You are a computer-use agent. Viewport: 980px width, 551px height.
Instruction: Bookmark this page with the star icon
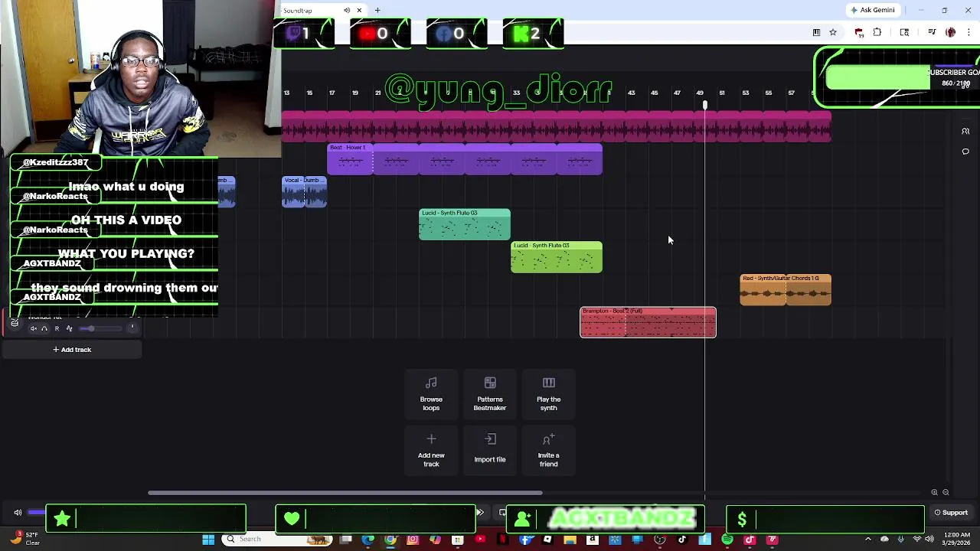(833, 32)
